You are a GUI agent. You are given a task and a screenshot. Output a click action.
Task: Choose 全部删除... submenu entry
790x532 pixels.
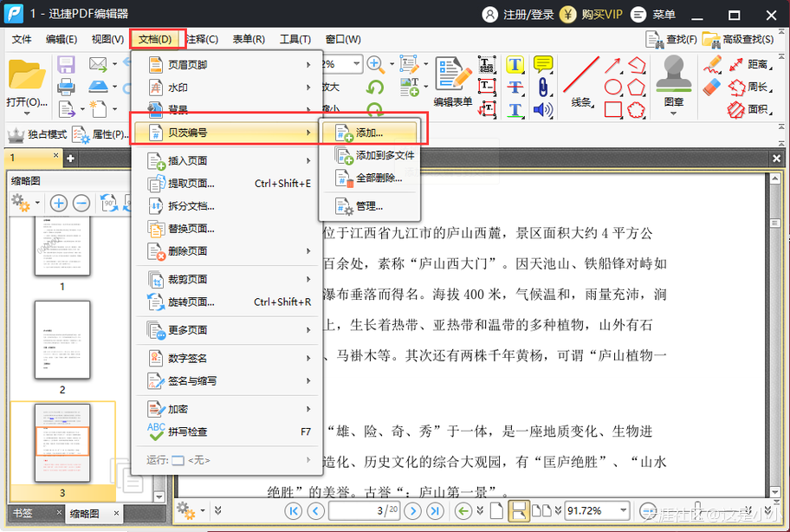click(369, 178)
